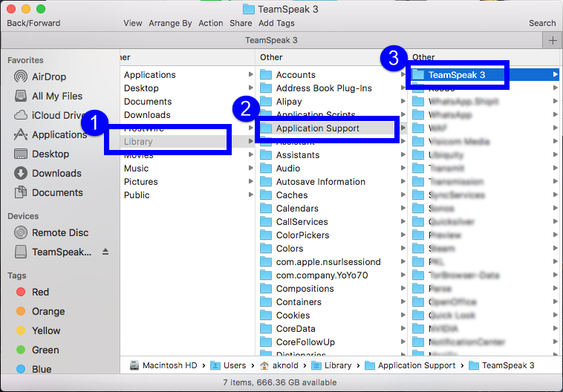Open the ColorPickers folder
The height and width of the screenshot is (392, 563).
(x=331, y=235)
